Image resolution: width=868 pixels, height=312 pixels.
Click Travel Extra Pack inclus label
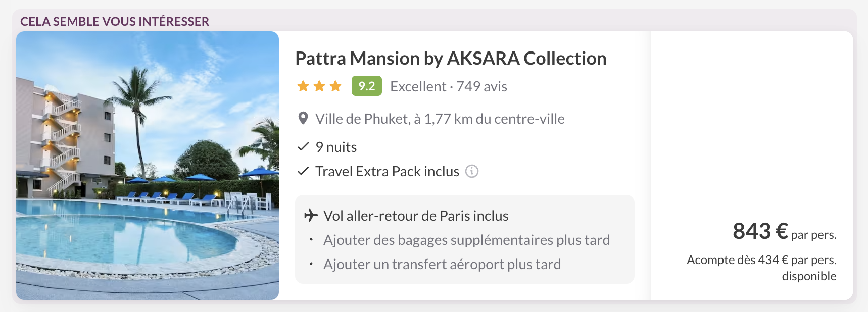387,172
